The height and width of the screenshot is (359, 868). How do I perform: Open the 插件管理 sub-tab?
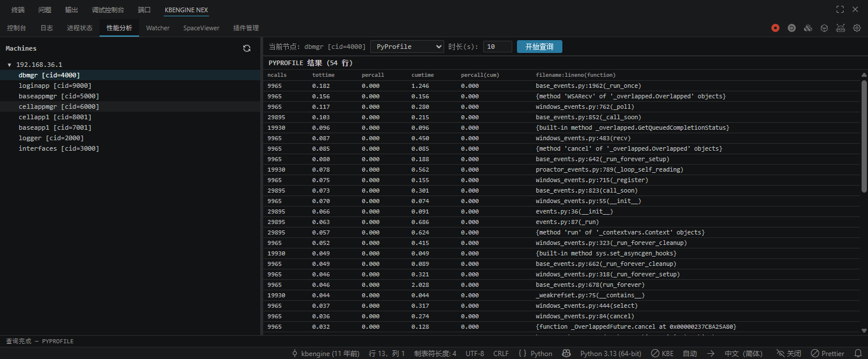246,28
